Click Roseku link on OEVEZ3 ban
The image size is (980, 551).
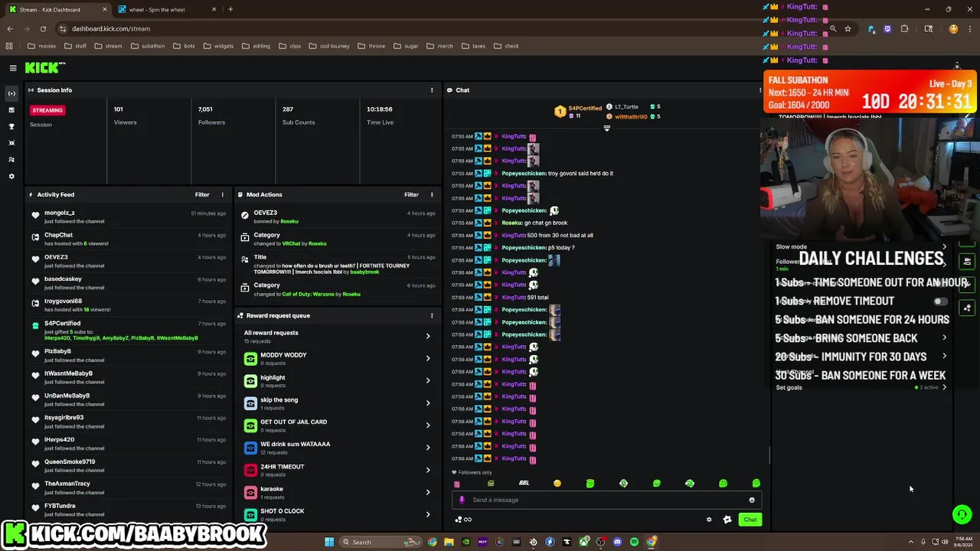coord(289,221)
